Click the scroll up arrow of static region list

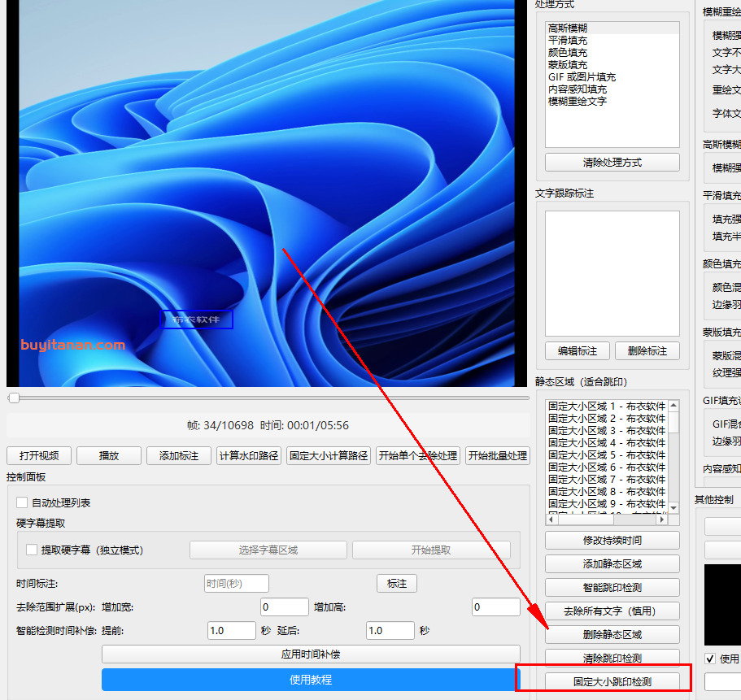tap(673, 405)
